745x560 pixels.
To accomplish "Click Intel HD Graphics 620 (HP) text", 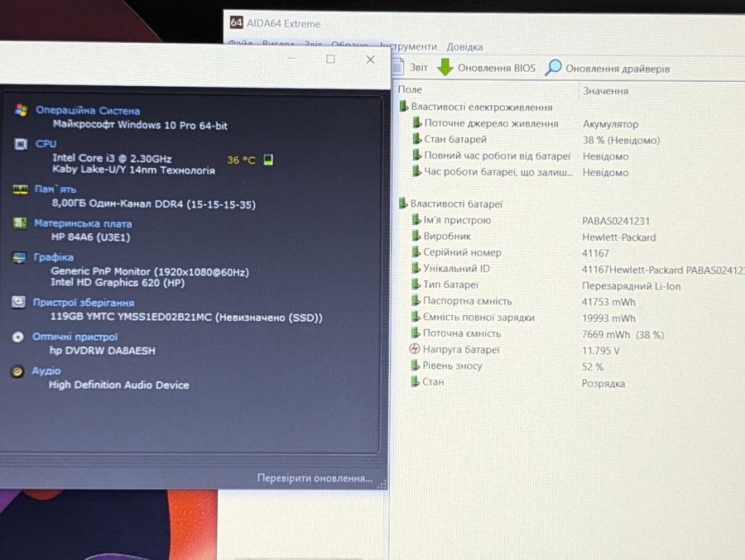I will pos(118,283).
